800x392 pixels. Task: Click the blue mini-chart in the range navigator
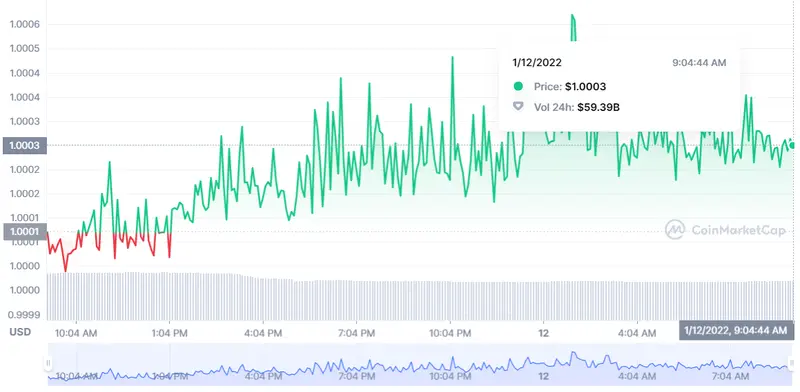419,364
